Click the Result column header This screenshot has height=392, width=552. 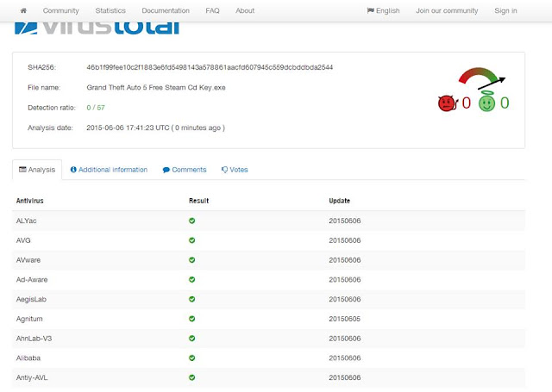(x=199, y=201)
